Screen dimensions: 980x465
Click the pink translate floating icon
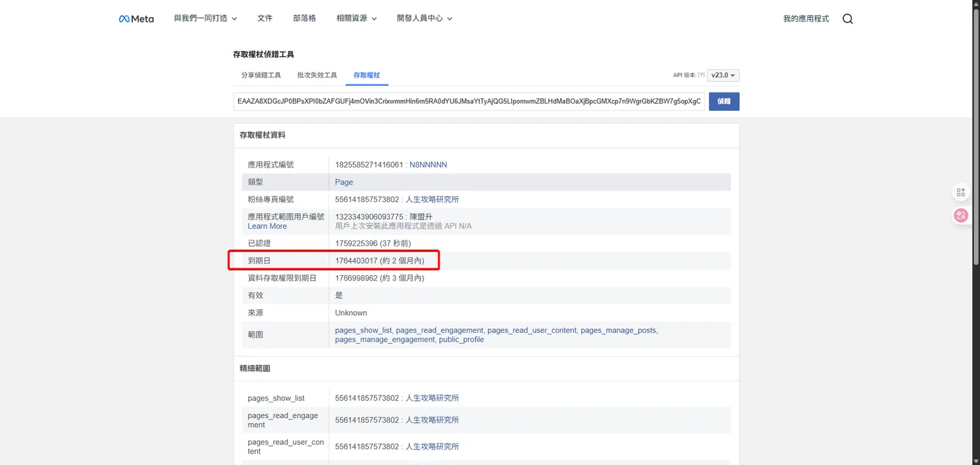coord(961,215)
